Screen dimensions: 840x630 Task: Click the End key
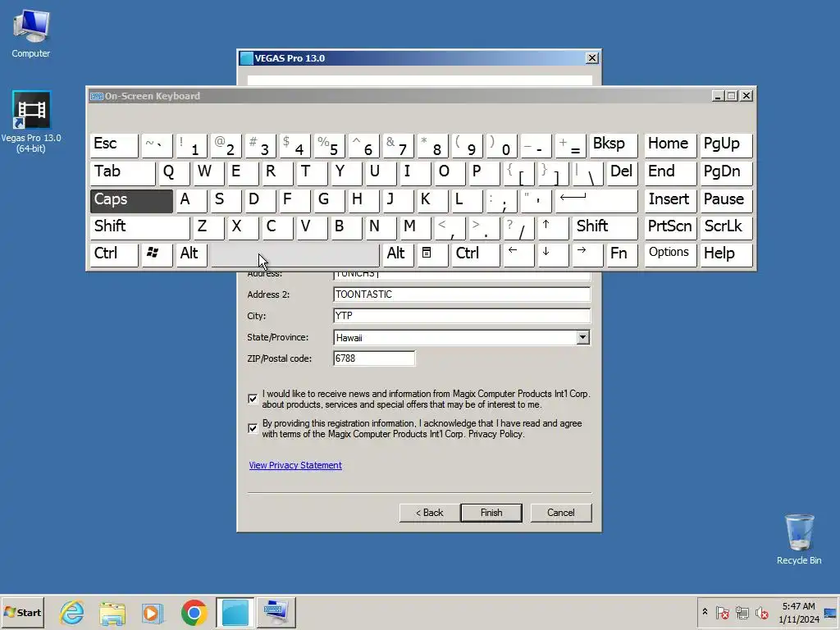[670, 173]
